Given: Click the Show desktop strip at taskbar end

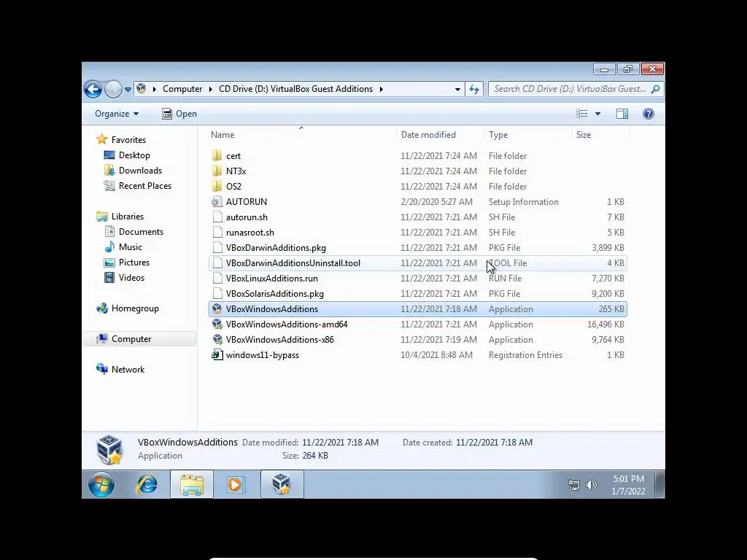Looking at the screenshot, I should 659,484.
